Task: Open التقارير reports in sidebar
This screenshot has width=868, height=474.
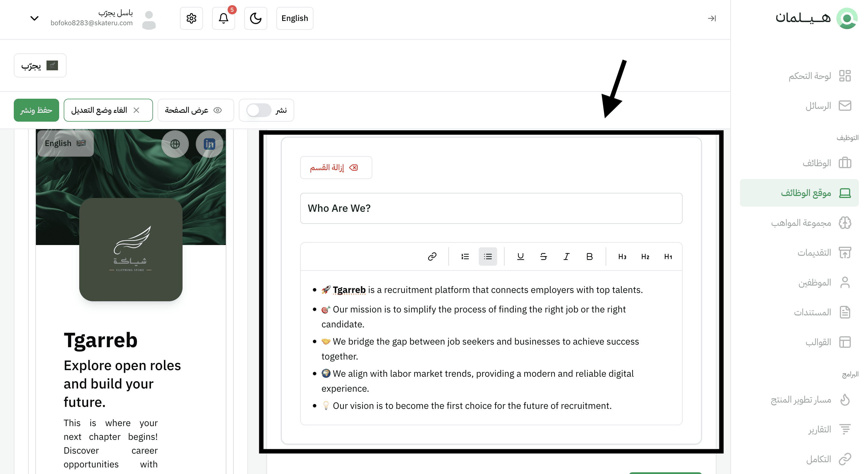Action: 819,429
